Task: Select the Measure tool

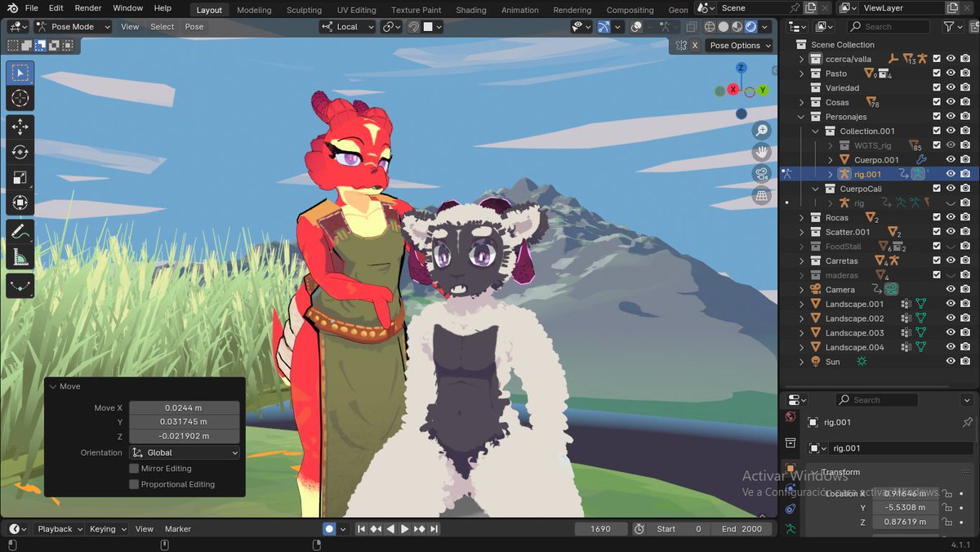Action: click(20, 258)
